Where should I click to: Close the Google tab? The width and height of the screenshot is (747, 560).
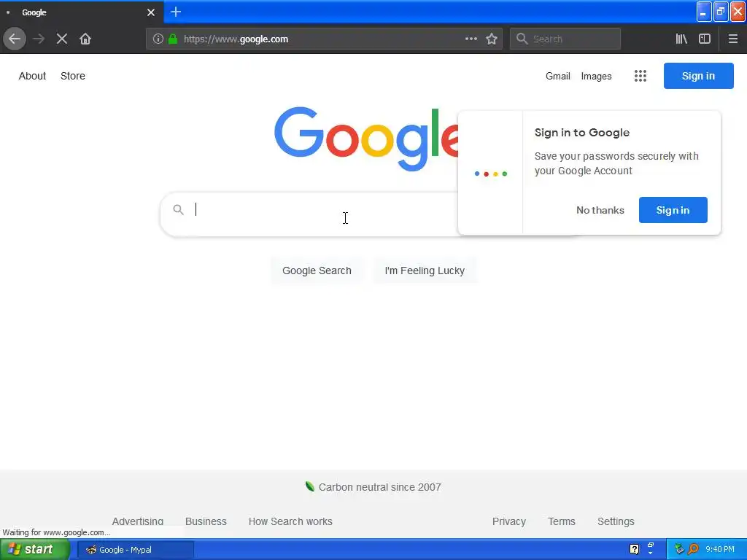(150, 12)
